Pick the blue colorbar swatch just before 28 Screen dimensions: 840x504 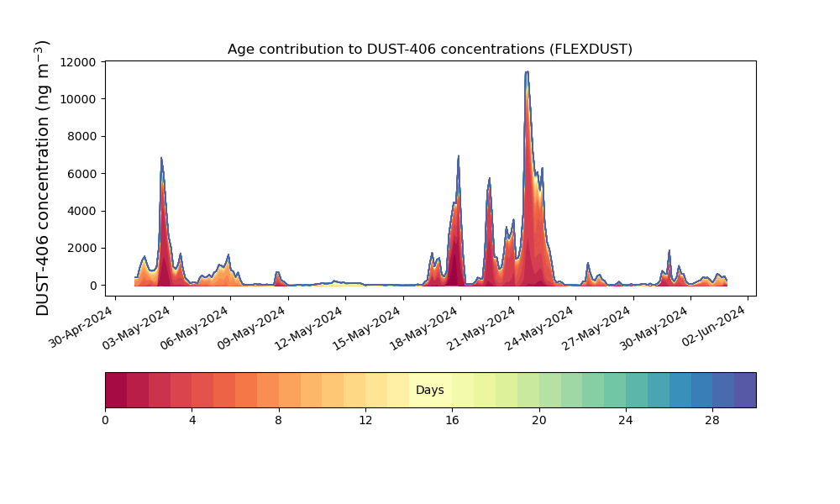[701, 391]
